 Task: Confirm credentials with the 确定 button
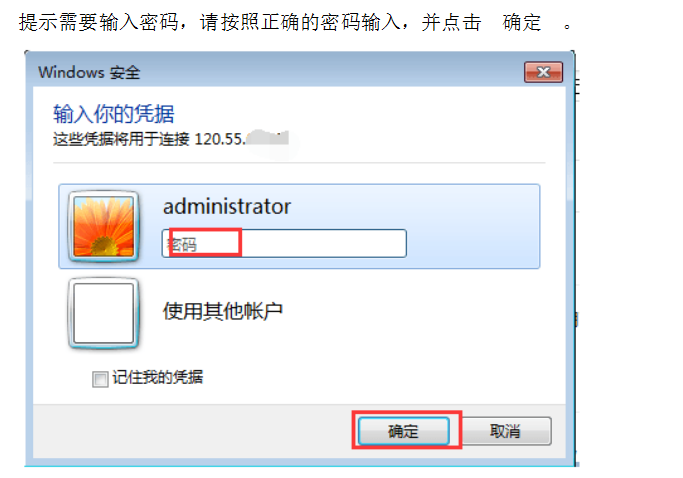coord(403,431)
